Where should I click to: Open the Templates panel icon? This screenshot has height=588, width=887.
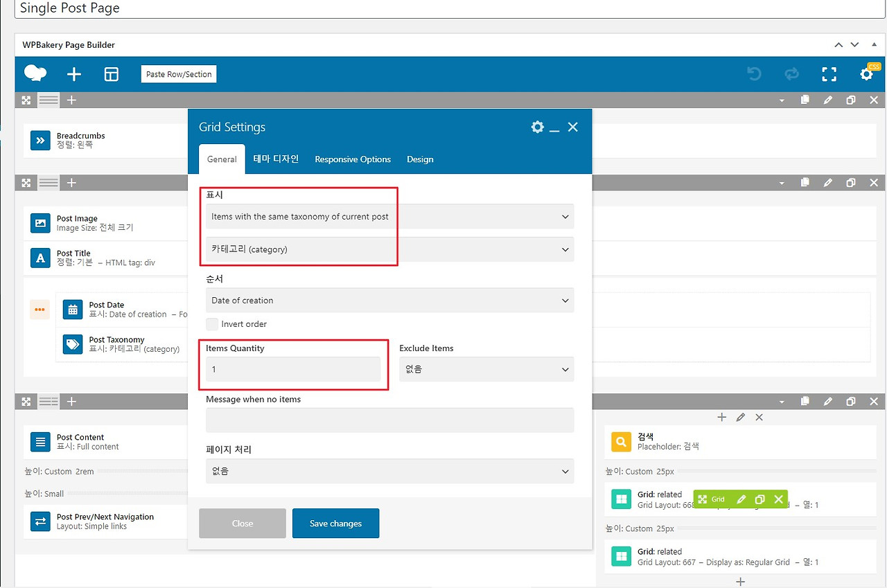(112, 74)
